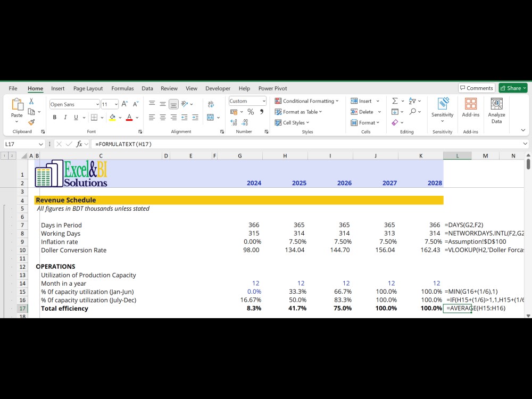This screenshot has width=532, height=399.
Task: Click the Cut scissors icon
Action: (x=31, y=101)
